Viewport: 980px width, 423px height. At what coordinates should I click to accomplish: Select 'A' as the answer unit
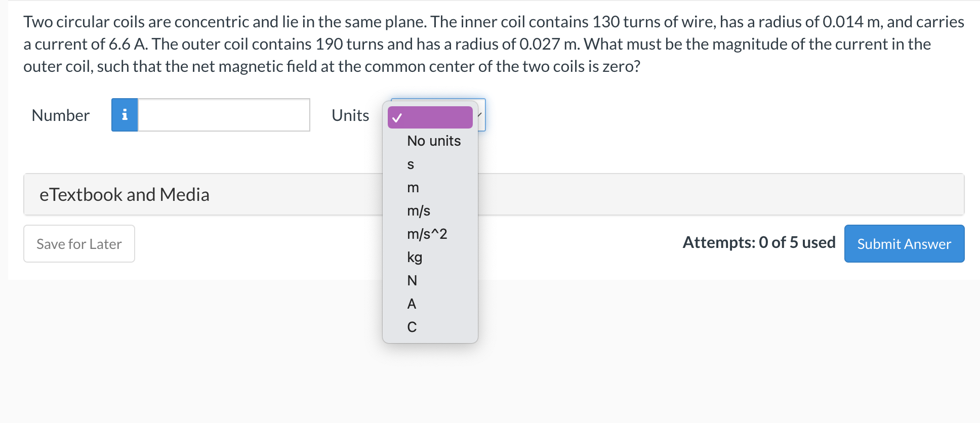click(412, 303)
